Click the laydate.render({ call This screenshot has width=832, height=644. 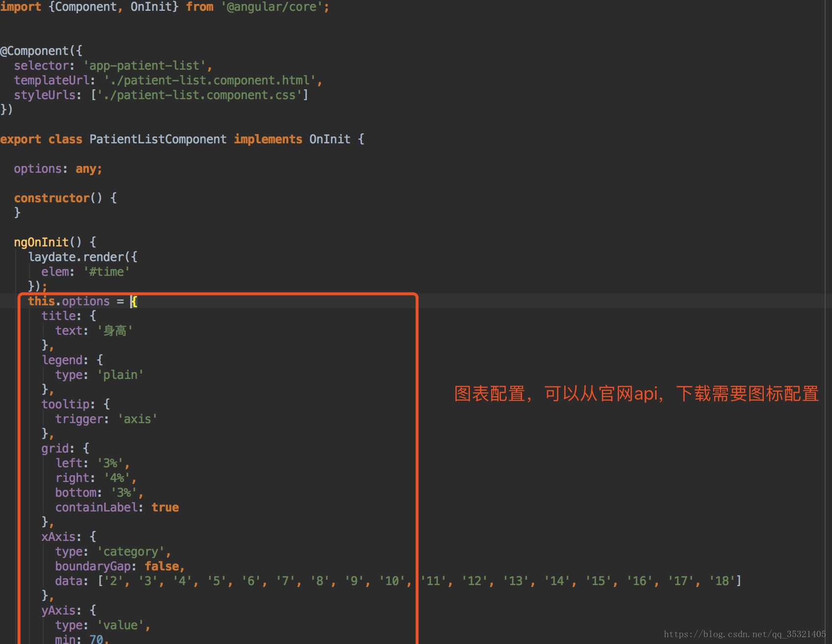click(x=83, y=257)
